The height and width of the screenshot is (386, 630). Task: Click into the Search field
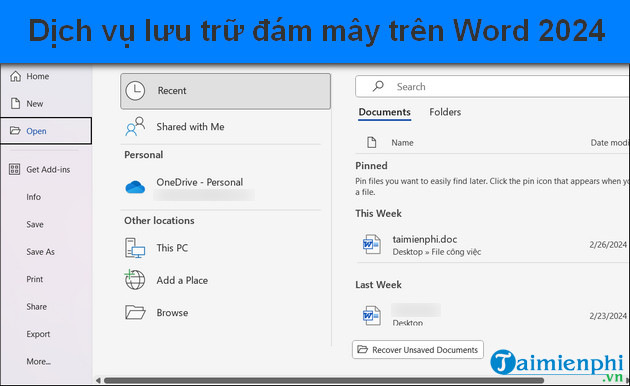point(493,86)
